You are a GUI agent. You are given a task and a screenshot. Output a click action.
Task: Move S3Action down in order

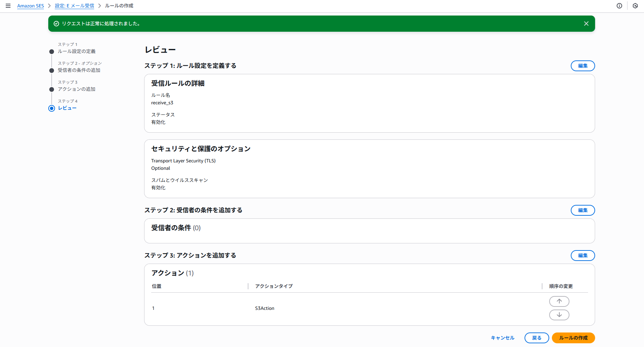pos(559,315)
